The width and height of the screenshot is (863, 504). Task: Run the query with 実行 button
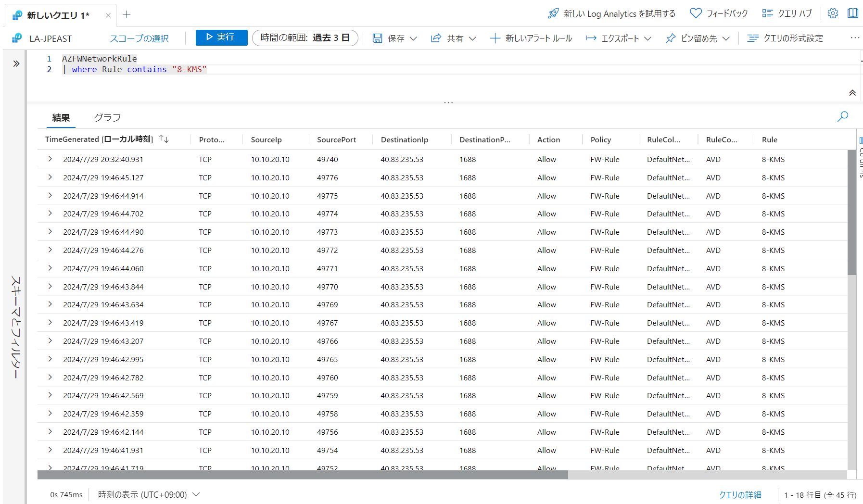pyautogui.click(x=221, y=38)
